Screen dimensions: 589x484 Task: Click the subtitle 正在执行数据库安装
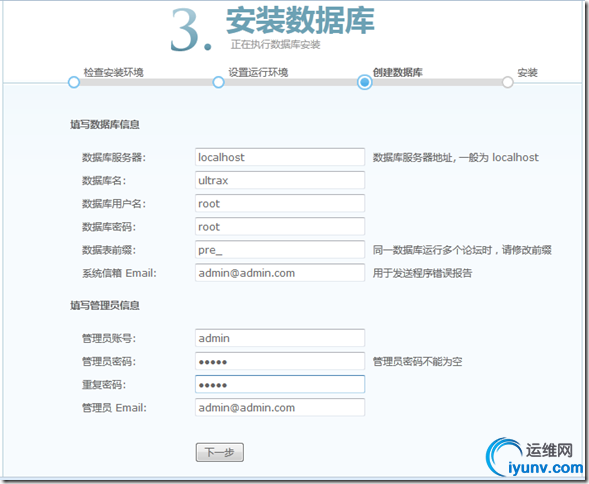[x=275, y=45]
